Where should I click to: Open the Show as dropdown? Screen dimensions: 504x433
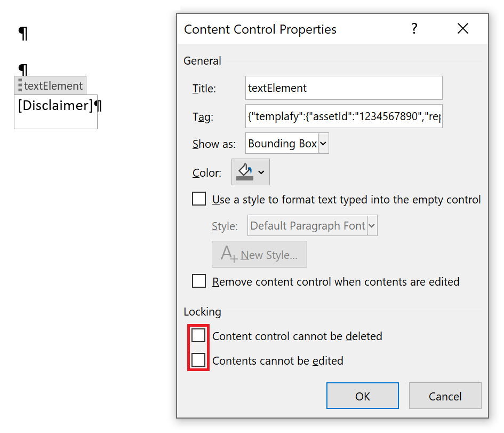pyautogui.click(x=322, y=143)
